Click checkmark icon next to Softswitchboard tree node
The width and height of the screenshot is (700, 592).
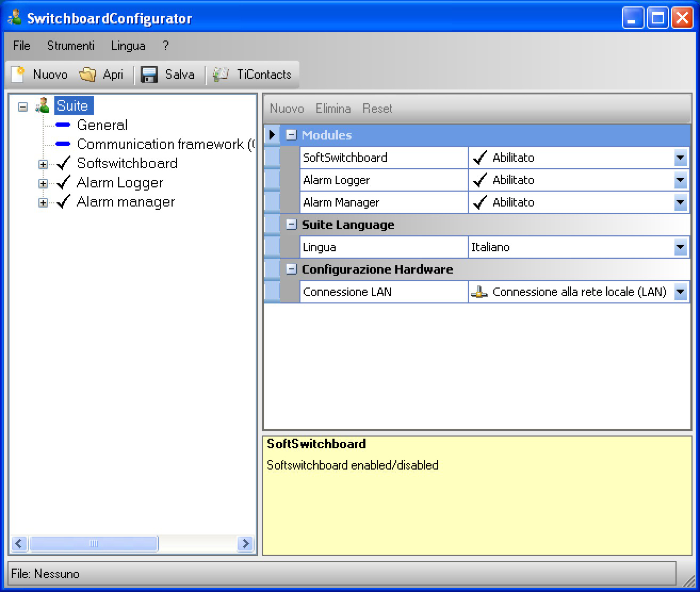click(x=63, y=163)
